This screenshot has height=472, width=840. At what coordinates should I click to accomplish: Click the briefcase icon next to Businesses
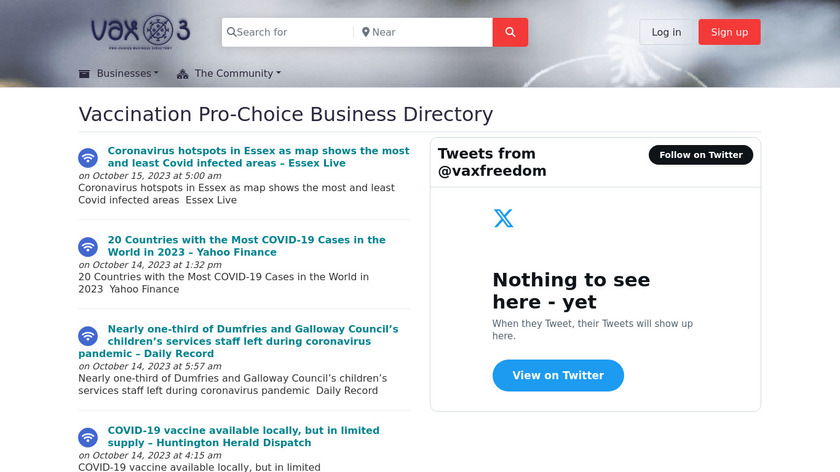point(85,74)
